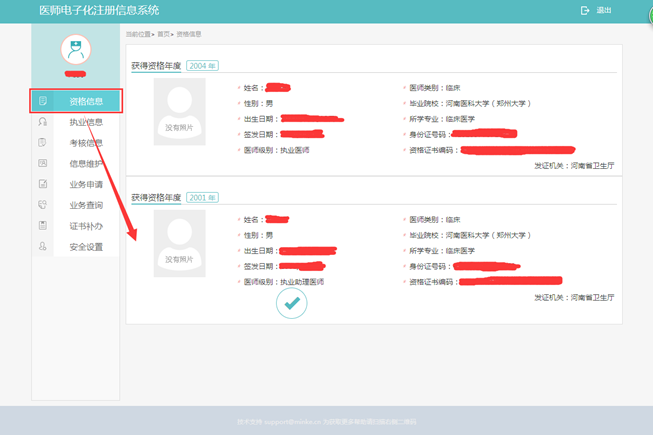Click the 业务申请 edit icon
The height and width of the screenshot is (435, 653).
click(43, 184)
